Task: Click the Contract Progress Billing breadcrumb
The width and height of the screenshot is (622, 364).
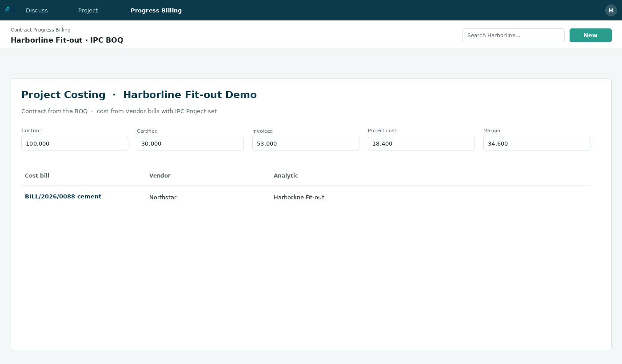Action: pos(40,30)
